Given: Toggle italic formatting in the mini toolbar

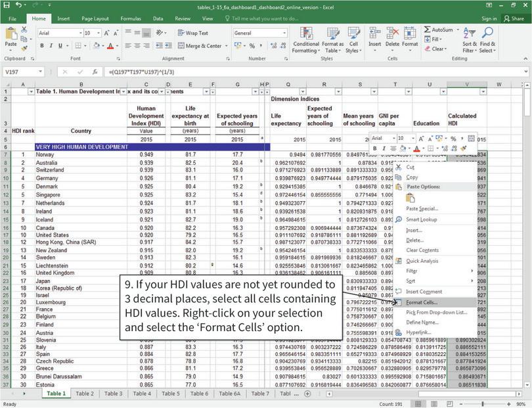Looking at the screenshot, I should tap(384, 148).
